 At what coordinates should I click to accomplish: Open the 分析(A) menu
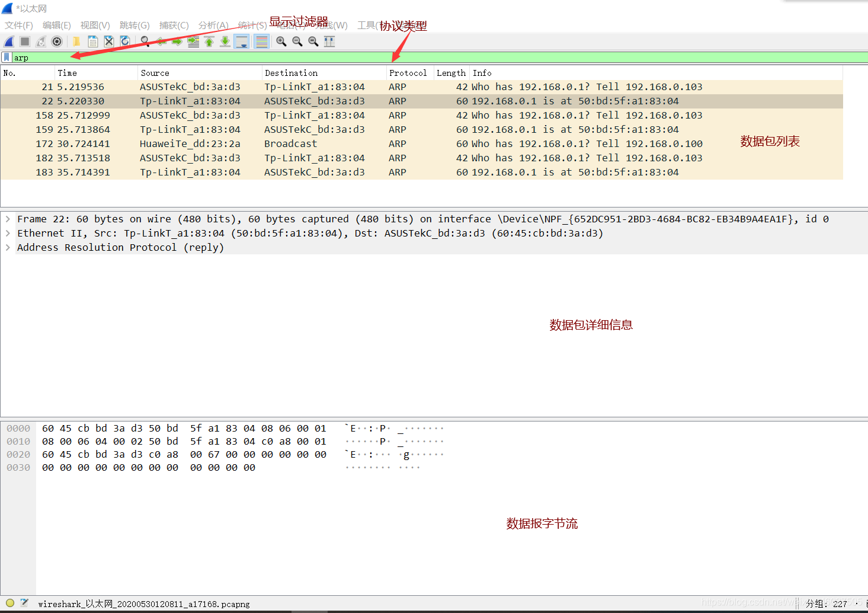(x=213, y=25)
